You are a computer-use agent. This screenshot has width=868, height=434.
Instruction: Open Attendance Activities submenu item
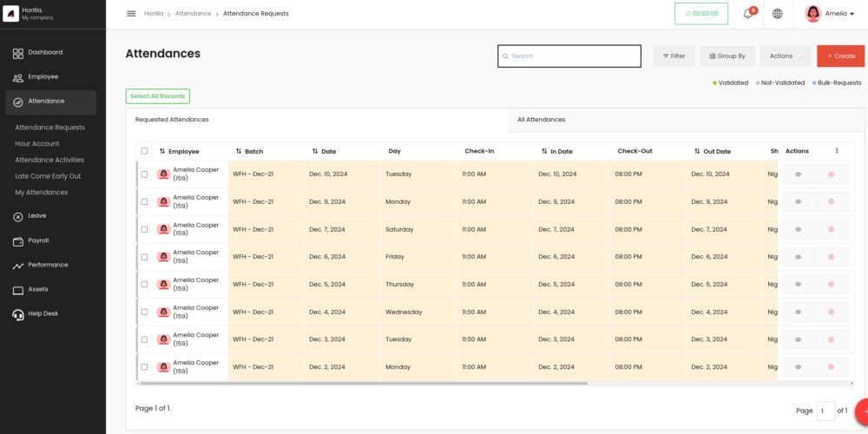pos(49,160)
